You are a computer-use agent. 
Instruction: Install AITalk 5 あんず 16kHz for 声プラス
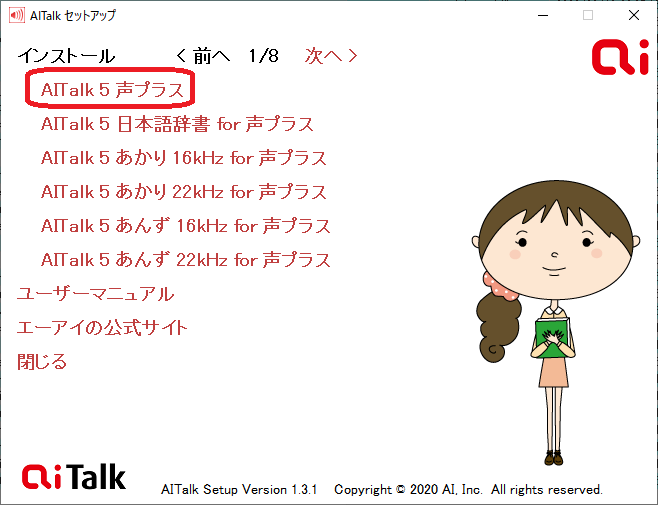pyautogui.click(x=185, y=226)
